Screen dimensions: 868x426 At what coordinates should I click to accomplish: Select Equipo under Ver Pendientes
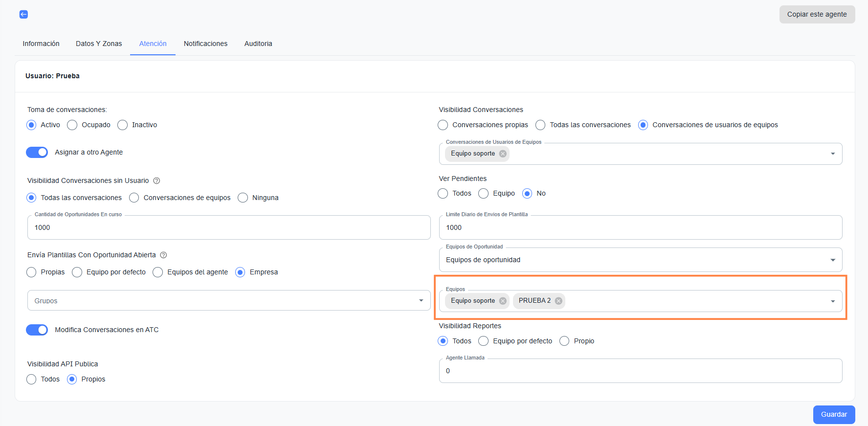click(x=484, y=194)
